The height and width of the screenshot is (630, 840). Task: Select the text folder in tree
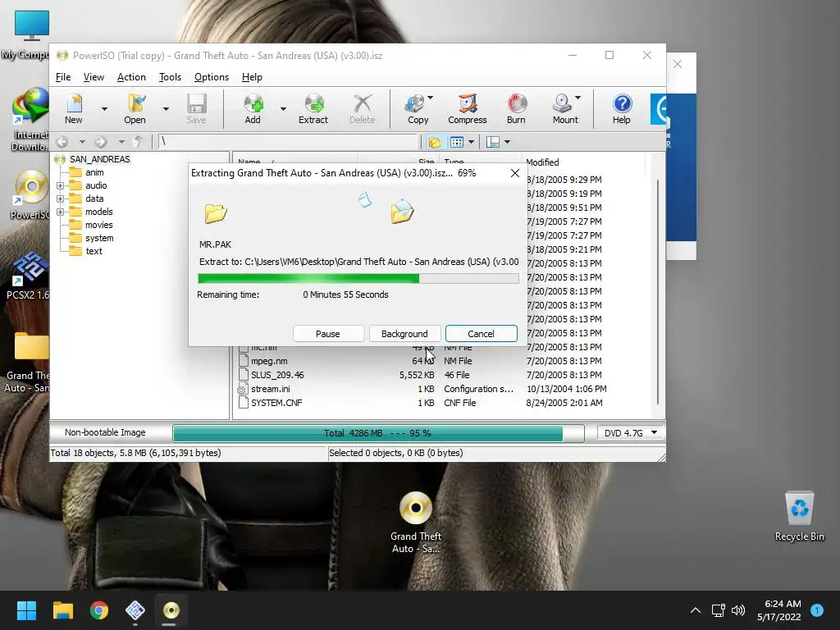(94, 251)
